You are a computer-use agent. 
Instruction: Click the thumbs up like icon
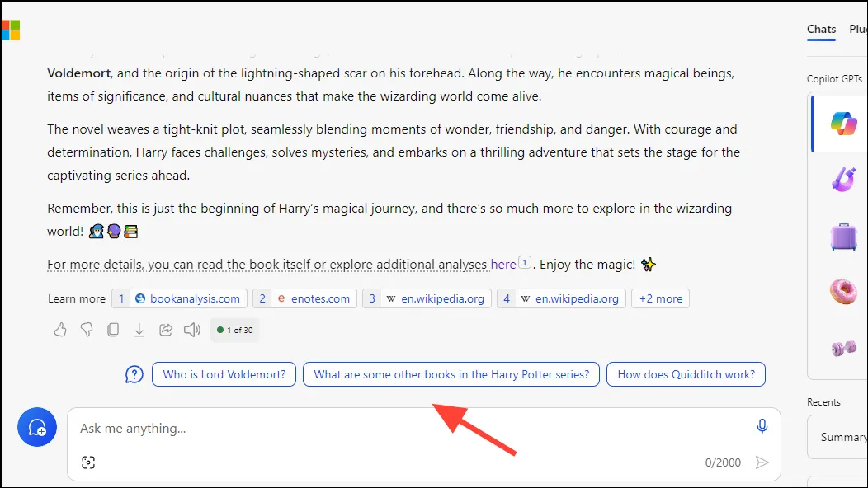pos(59,330)
